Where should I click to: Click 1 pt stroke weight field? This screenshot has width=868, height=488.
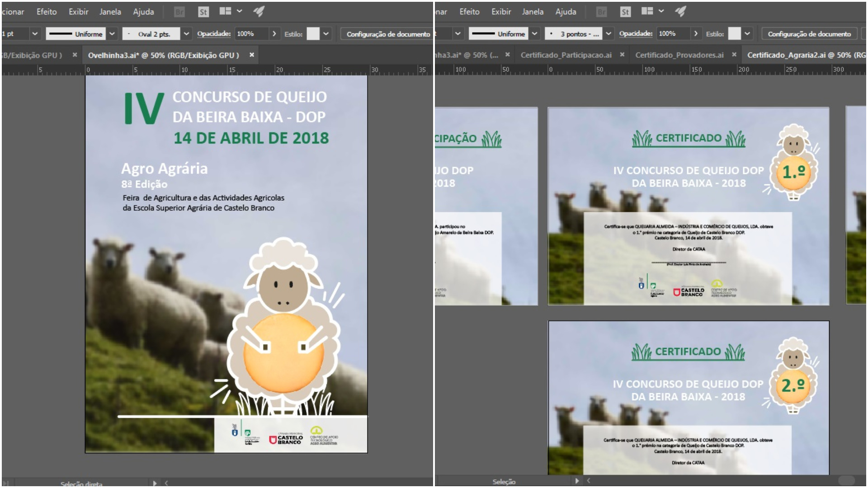click(x=14, y=34)
